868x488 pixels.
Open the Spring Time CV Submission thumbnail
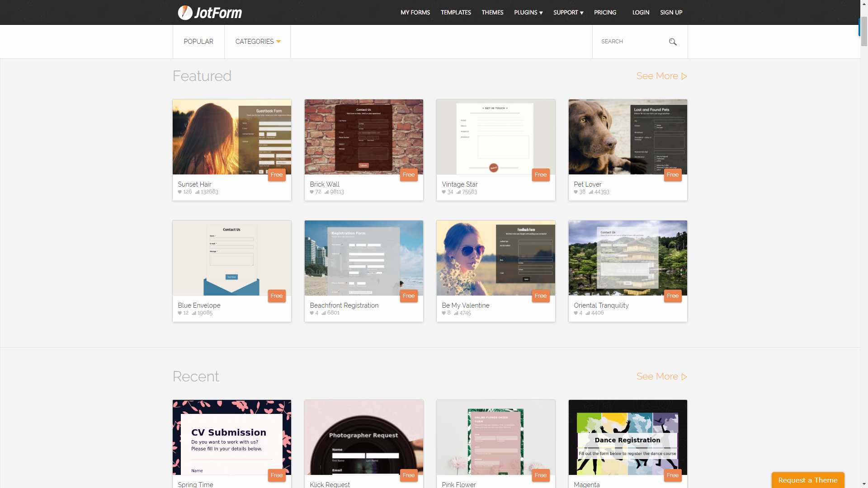pos(232,437)
